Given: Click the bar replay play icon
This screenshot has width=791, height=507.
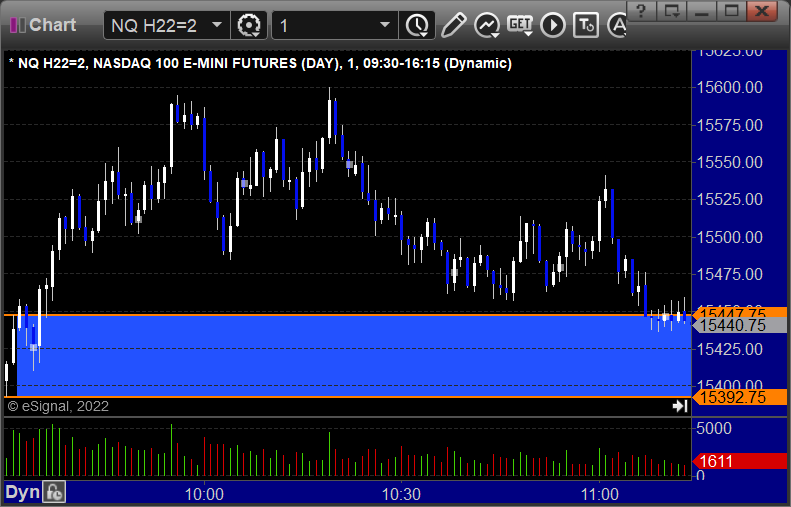Looking at the screenshot, I should 552,25.
